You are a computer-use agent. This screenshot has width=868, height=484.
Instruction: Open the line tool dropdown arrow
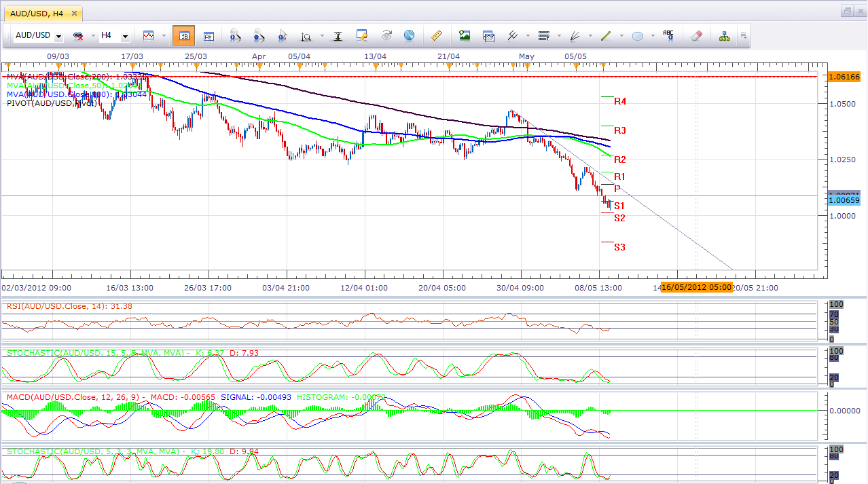point(621,36)
